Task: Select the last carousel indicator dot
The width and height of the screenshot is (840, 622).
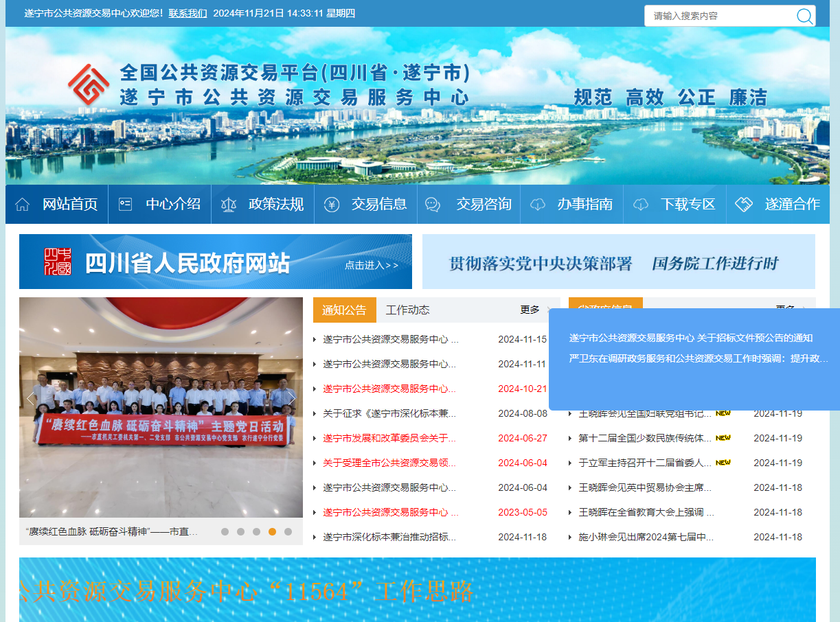Action: pyautogui.click(x=288, y=531)
